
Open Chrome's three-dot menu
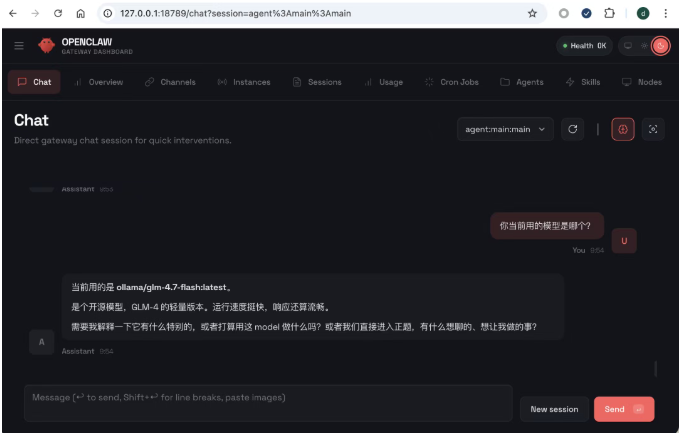pos(666,14)
